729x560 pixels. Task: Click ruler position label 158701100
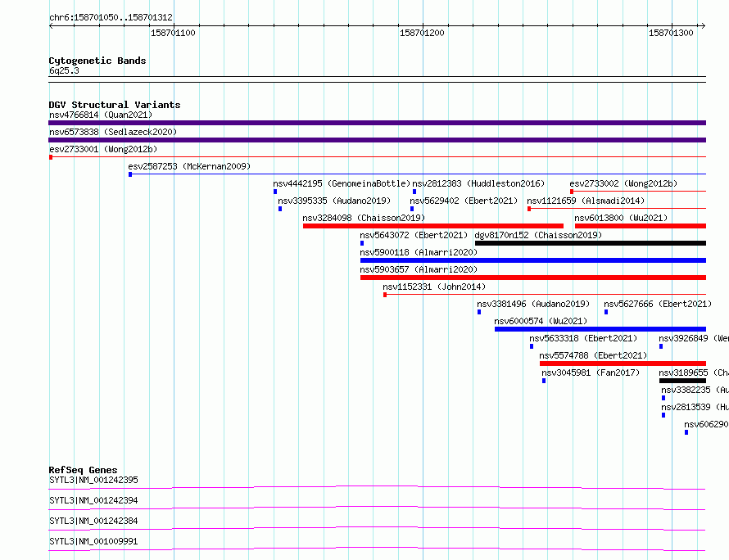pos(173,33)
